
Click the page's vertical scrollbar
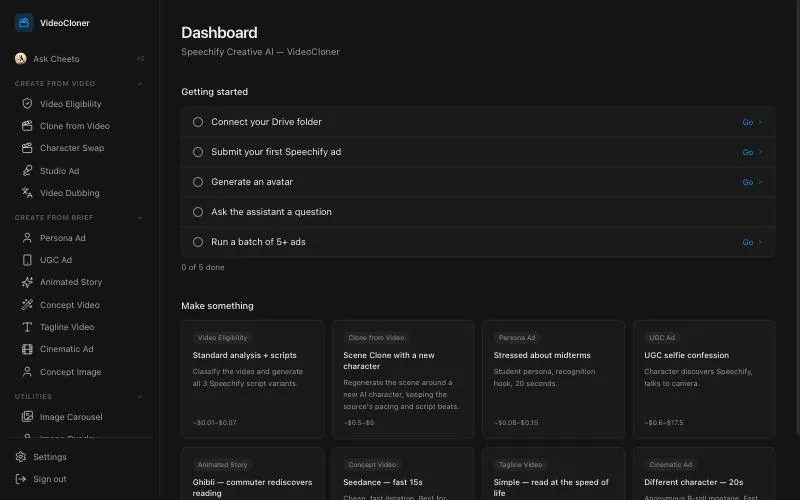797,219
